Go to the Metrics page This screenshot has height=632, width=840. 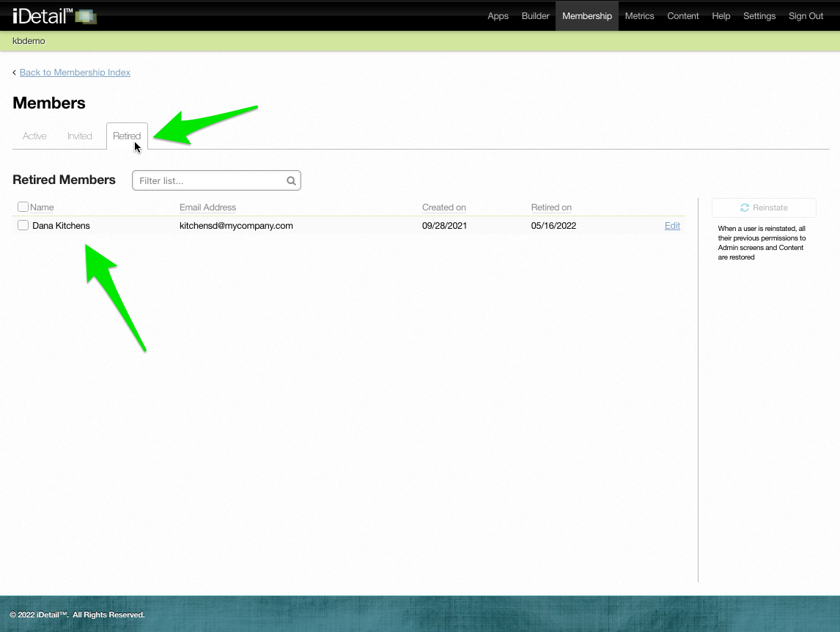[x=639, y=16]
